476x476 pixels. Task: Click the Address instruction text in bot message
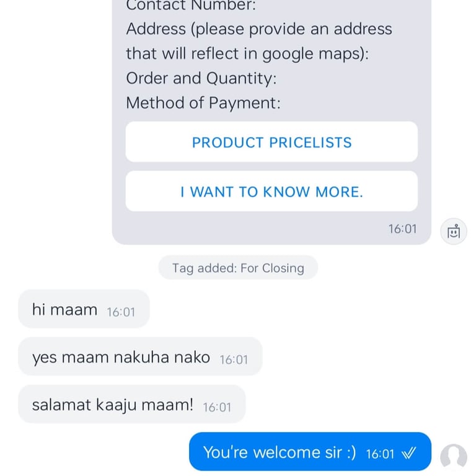(259, 41)
